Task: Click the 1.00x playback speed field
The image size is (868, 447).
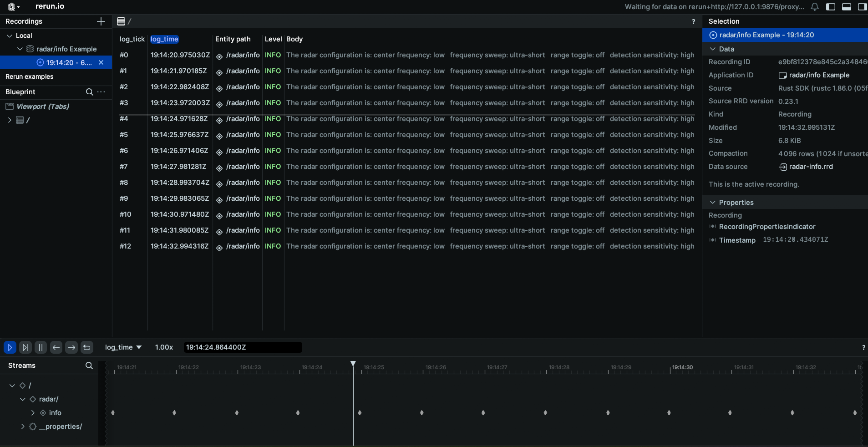Action: [x=164, y=347]
